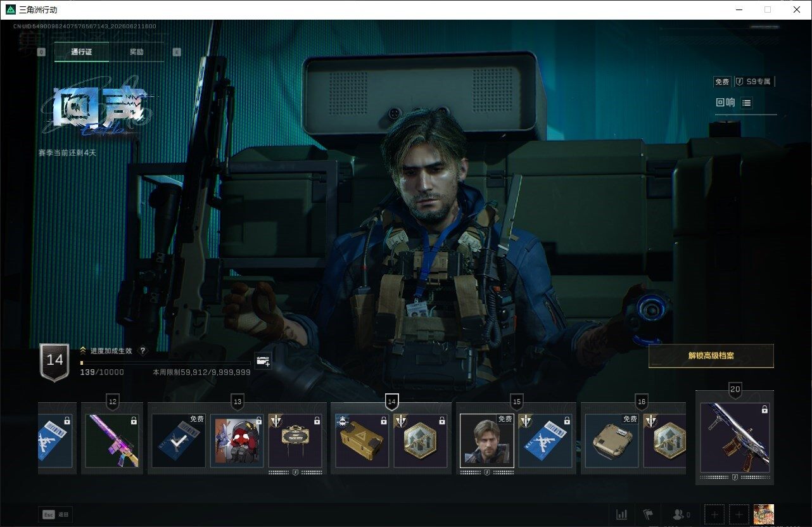Open the friends list icon showing 0
This screenshot has width=812, height=527.
(682, 514)
